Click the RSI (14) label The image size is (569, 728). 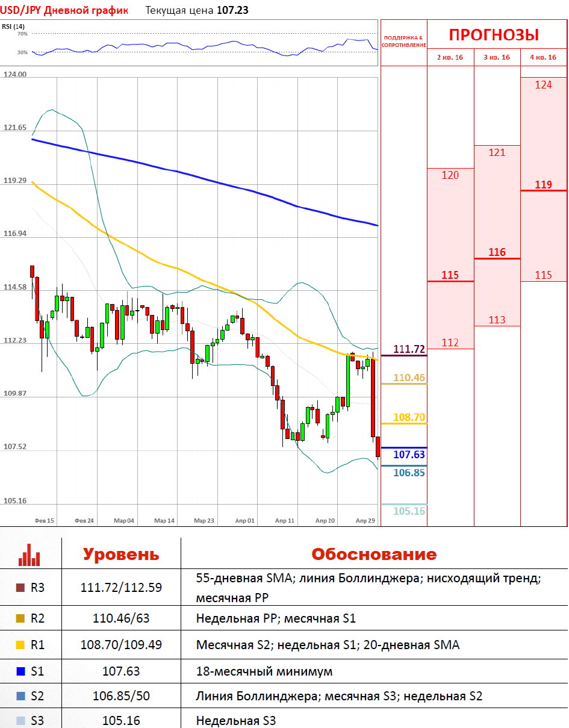(13, 26)
